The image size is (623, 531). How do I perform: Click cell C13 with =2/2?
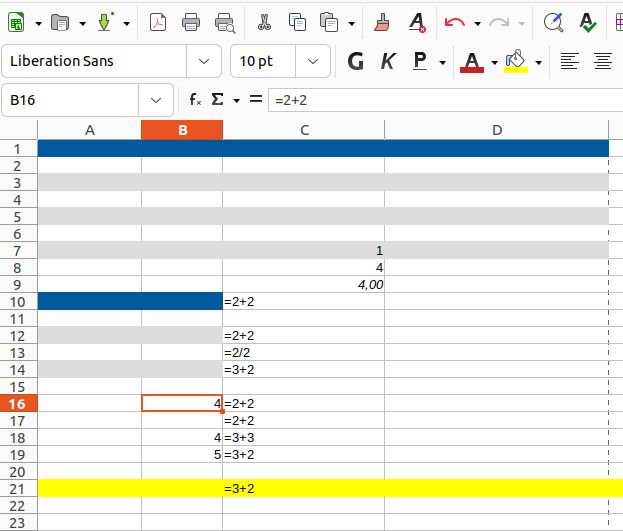[304, 353]
